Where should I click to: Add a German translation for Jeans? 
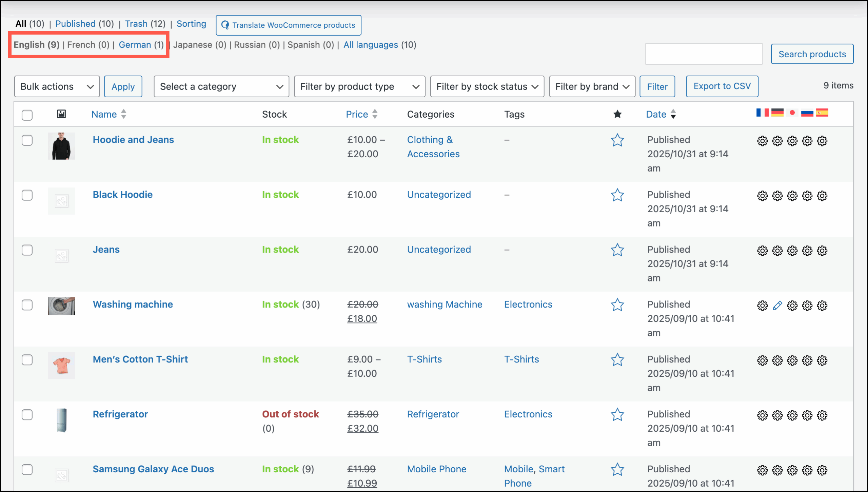click(777, 251)
